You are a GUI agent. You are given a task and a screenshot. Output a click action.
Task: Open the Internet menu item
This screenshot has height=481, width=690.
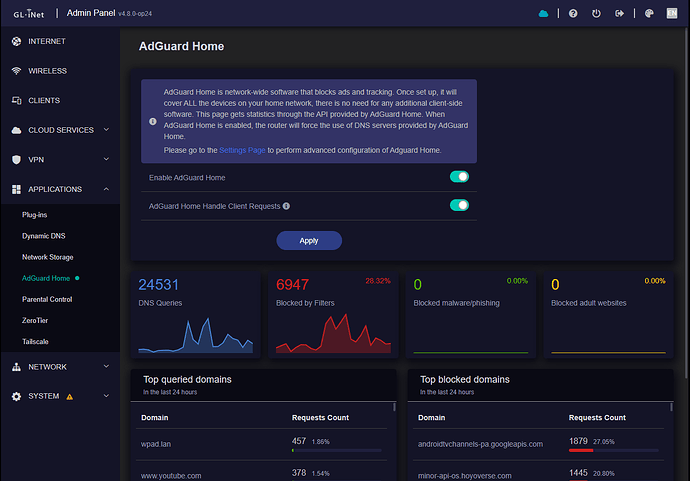coord(60,41)
